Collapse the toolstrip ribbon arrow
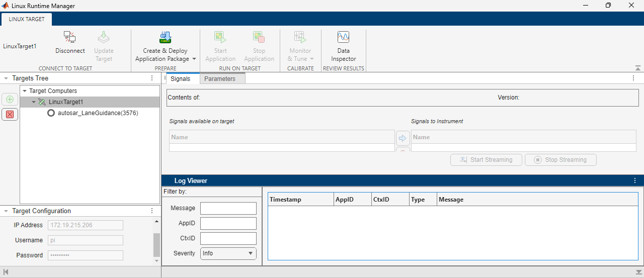The height and width of the screenshot is (278, 644). 637,68
